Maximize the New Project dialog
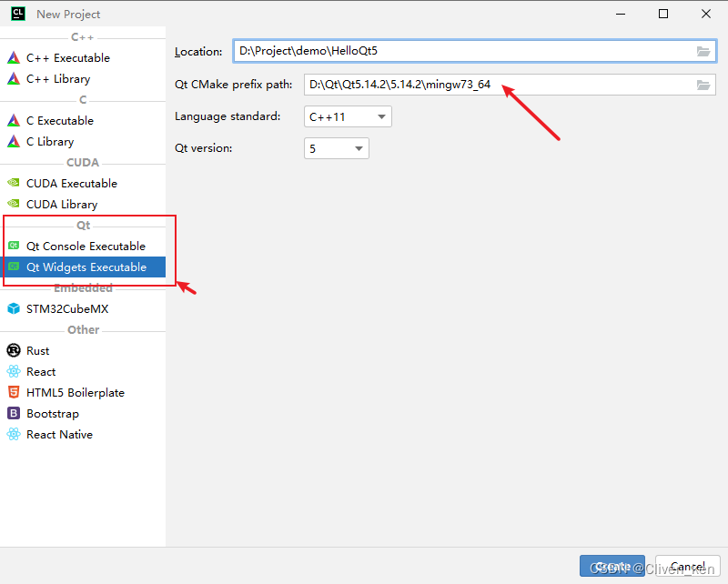Image resolution: width=728 pixels, height=584 pixels. click(663, 14)
